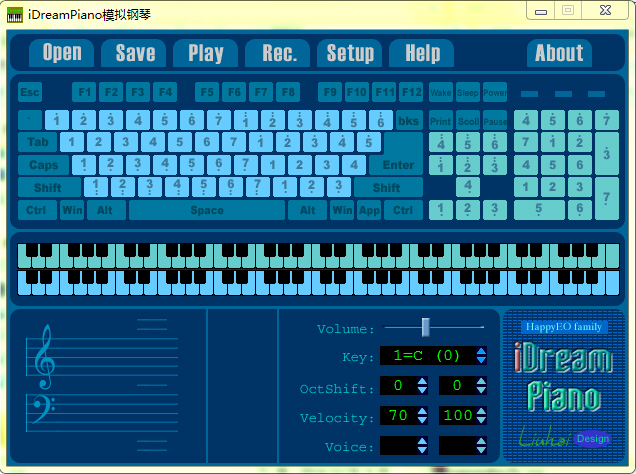Click the Print virtual key
This screenshot has height=474, width=636.
click(x=441, y=120)
